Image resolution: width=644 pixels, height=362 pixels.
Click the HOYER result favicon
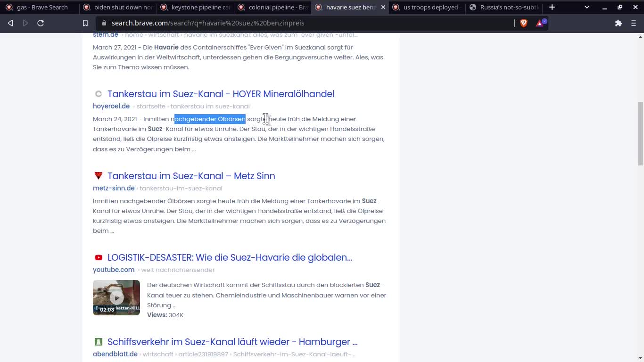[x=98, y=94]
